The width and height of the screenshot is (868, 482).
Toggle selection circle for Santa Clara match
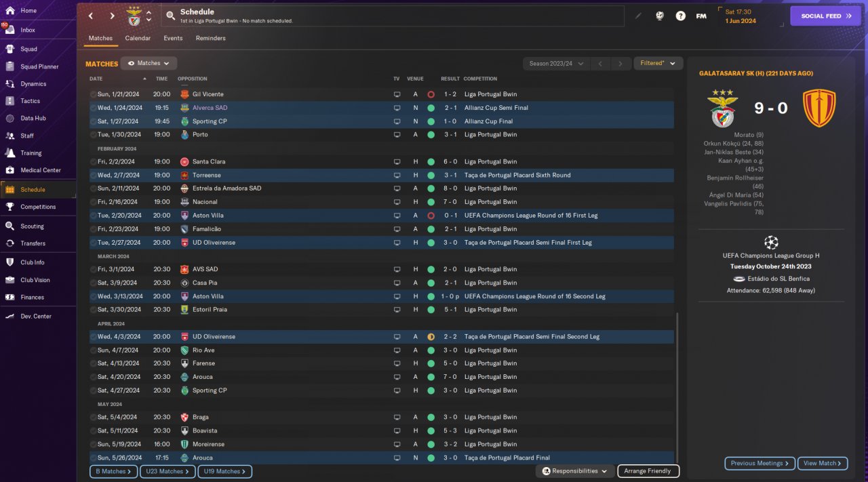point(94,161)
